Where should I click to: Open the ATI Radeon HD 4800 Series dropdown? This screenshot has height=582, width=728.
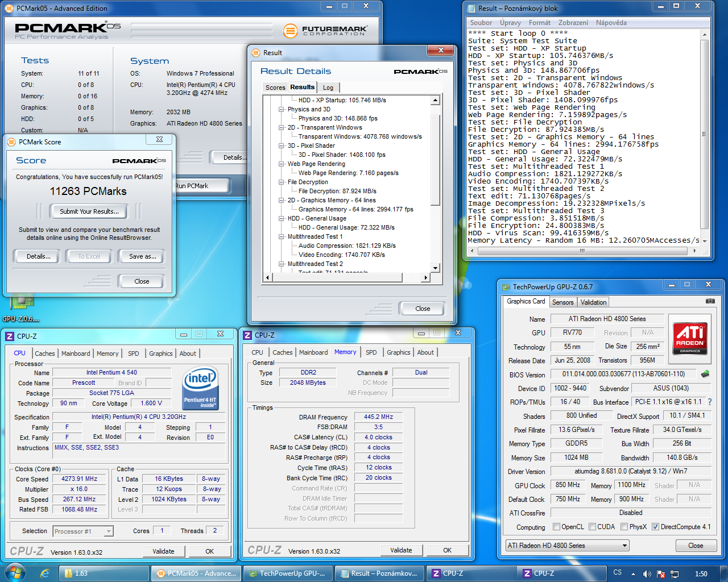point(568,546)
